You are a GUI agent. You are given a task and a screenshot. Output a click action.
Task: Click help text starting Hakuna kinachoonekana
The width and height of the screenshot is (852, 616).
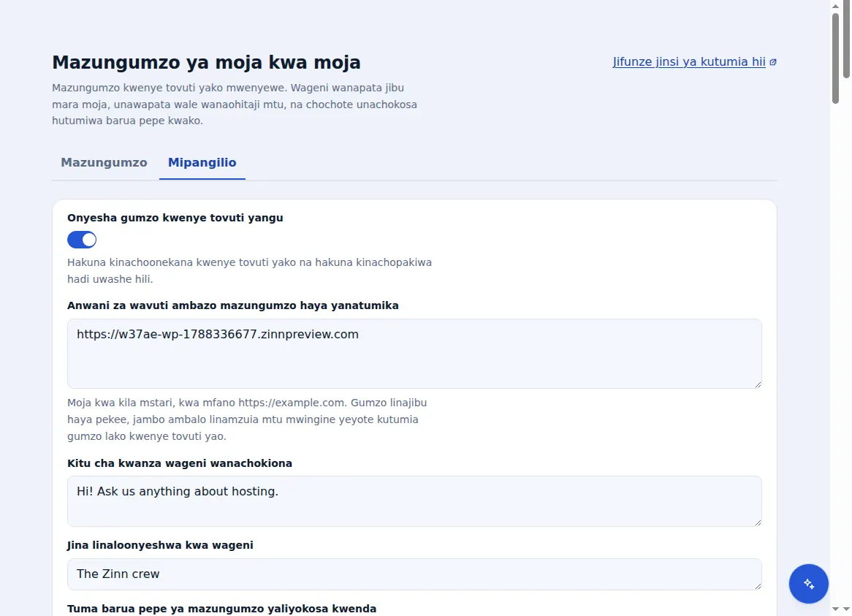249,270
